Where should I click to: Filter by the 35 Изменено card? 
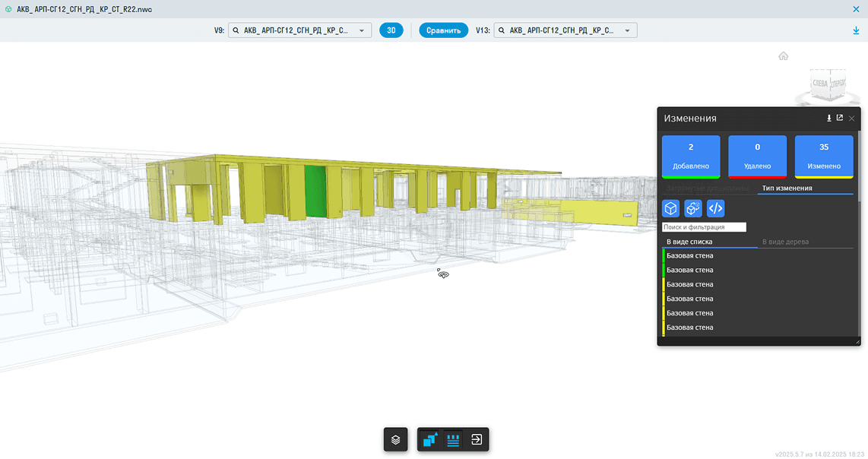click(824, 156)
